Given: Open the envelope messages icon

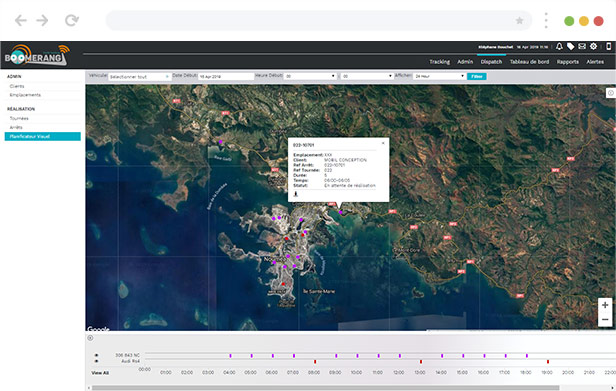Looking at the screenshot, I should click(582, 46).
